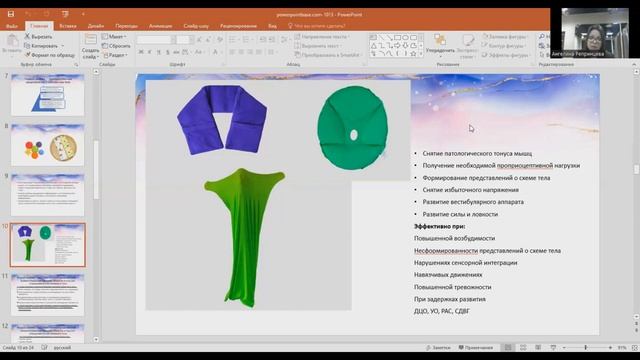Switch to Reading view icon

538,347
